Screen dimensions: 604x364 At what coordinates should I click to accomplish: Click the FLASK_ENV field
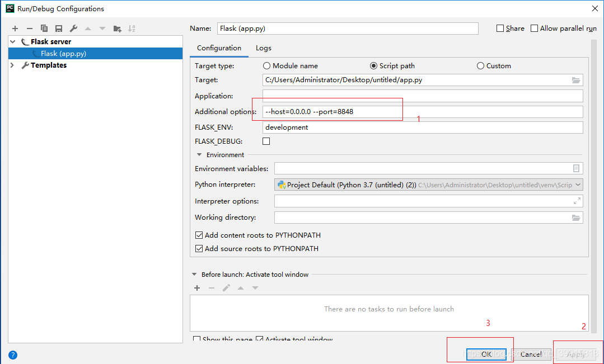[x=423, y=127]
